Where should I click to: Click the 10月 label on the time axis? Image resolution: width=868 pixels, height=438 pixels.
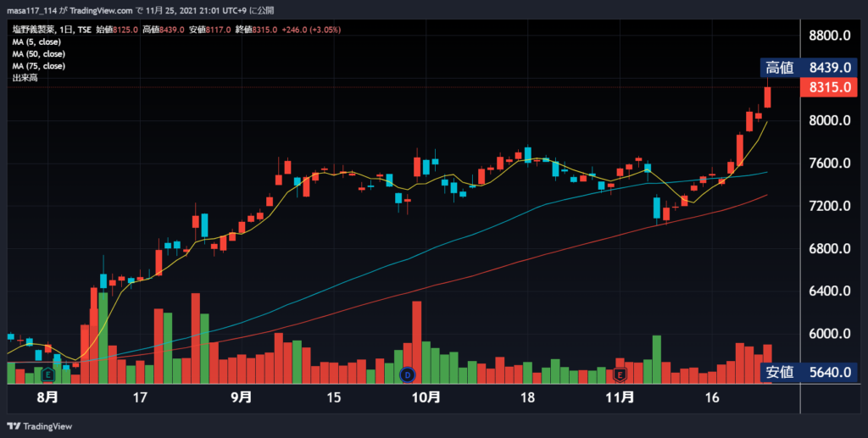click(427, 397)
